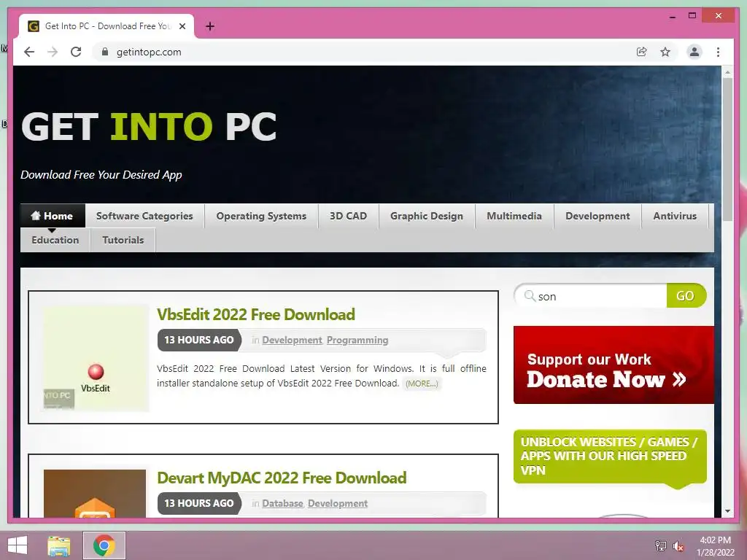Click the Chrome taskbar icon

(104, 545)
